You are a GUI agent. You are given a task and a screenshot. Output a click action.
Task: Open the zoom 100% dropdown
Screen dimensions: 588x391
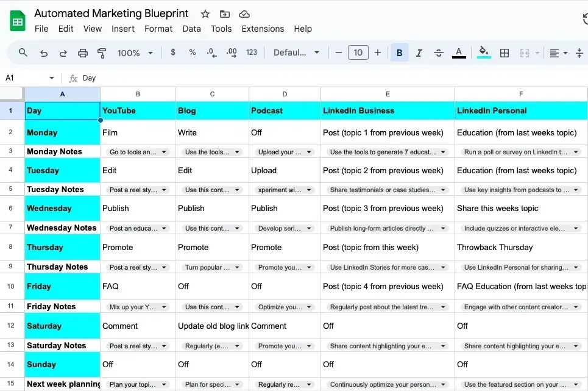pos(135,53)
